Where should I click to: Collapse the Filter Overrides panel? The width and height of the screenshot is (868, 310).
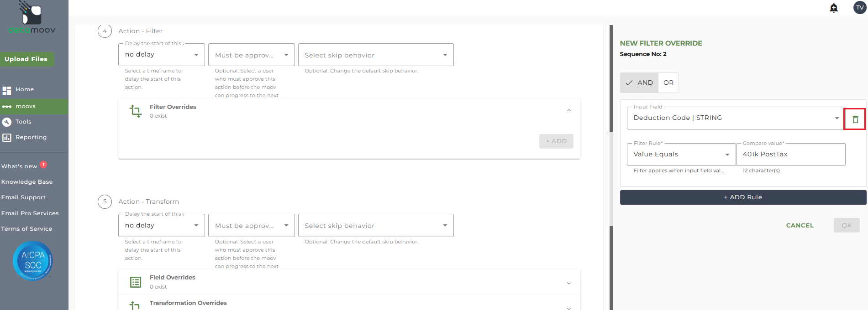coord(569,110)
